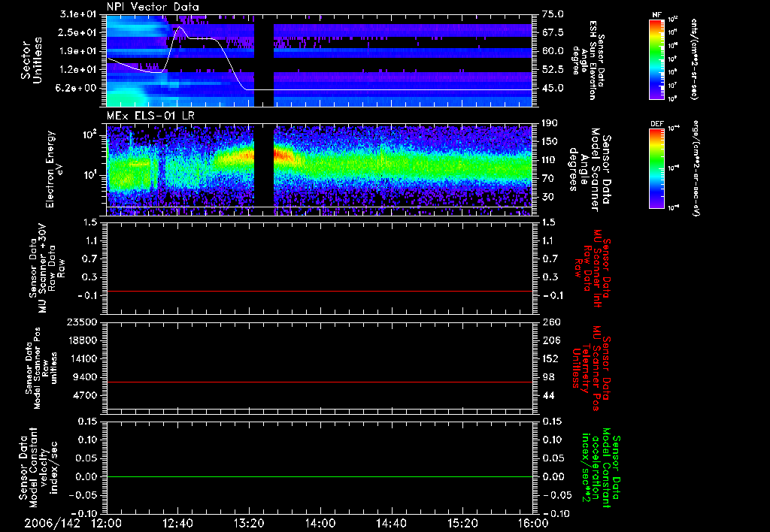Click the 23500 tick on scanner position axis
This screenshot has height=532, width=770.
point(82,322)
